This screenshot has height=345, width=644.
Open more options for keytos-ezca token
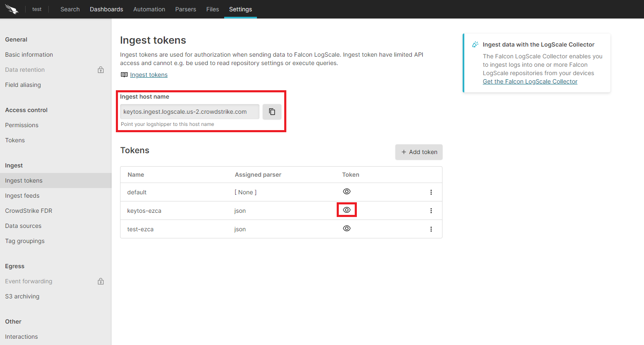click(x=431, y=211)
